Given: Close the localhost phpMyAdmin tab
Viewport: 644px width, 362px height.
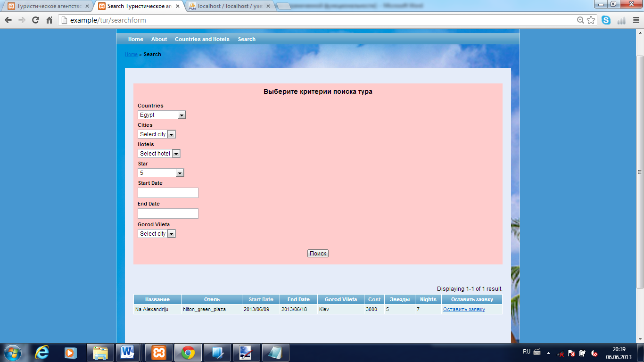Looking at the screenshot, I should pyautogui.click(x=268, y=6).
